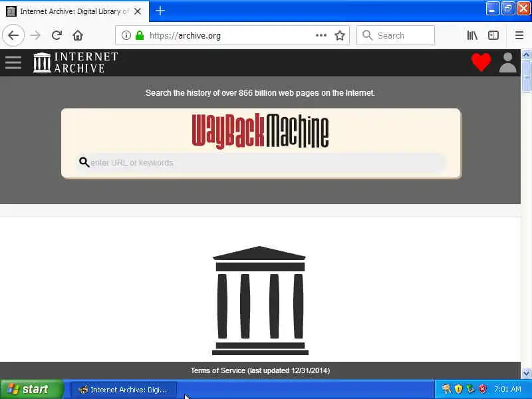532x399 pixels.
Task: Click the magnifier icon in Wayback search
Action: click(84, 162)
